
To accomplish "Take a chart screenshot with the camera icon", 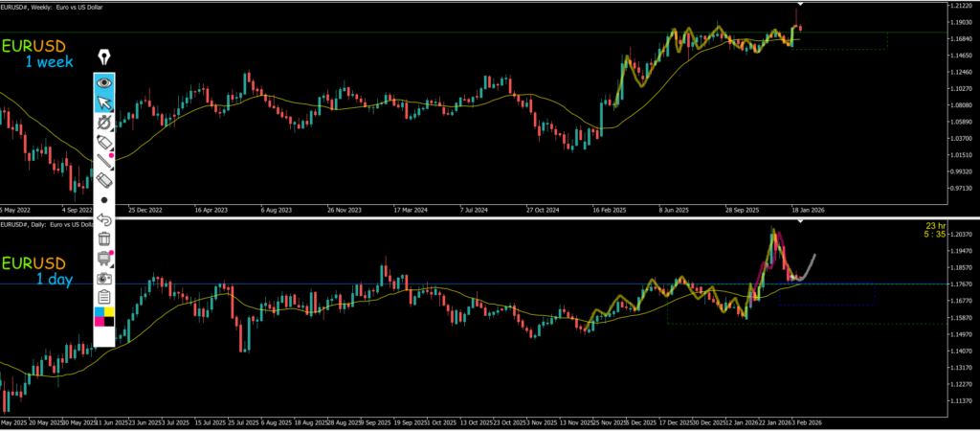I will tap(104, 278).
